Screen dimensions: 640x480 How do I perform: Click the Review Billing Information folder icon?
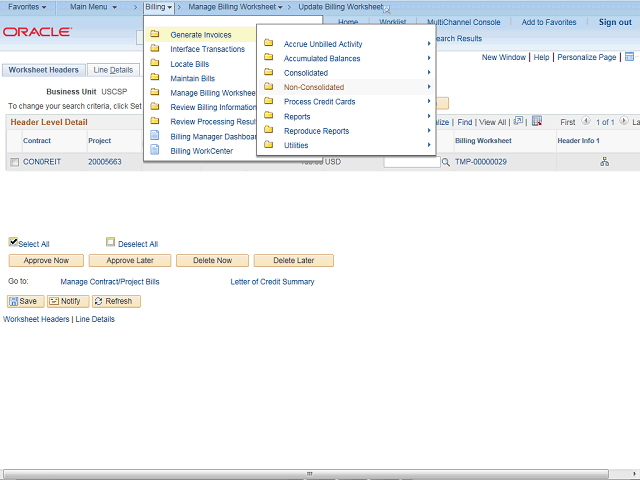pos(155,106)
